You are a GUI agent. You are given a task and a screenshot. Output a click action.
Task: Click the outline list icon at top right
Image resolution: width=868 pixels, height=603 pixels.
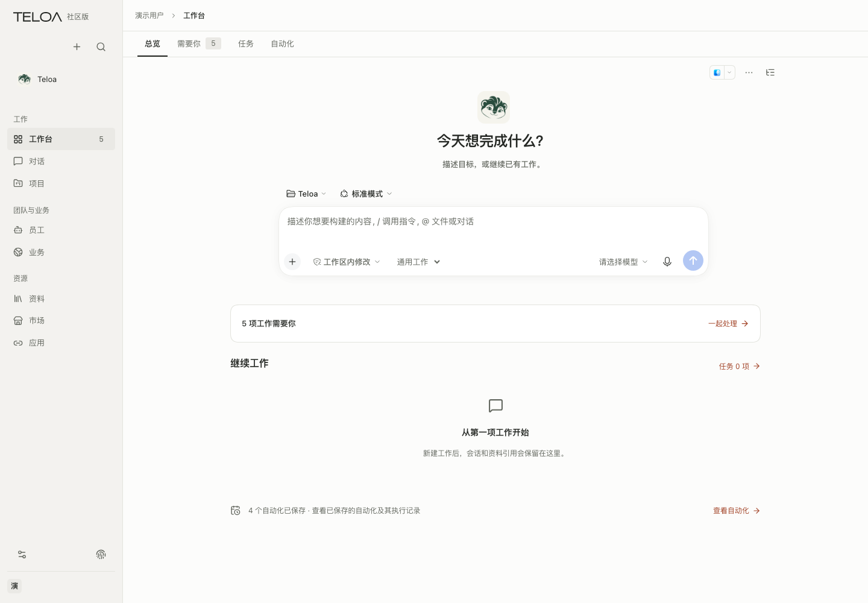pos(770,72)
